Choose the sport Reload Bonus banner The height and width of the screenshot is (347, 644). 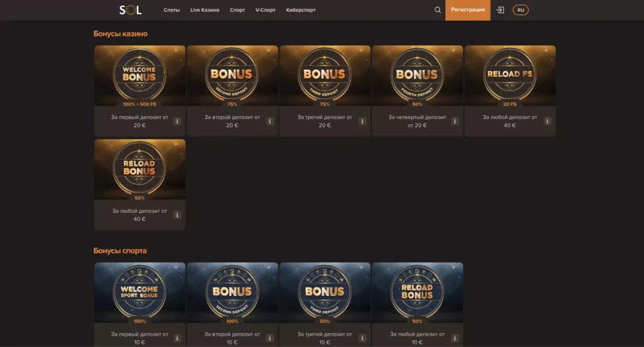tap(418, 292)
